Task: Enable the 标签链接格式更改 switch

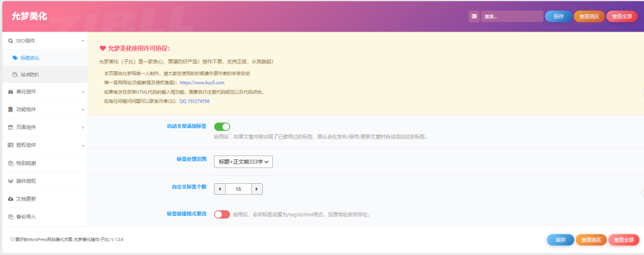Action: point(222,214)
